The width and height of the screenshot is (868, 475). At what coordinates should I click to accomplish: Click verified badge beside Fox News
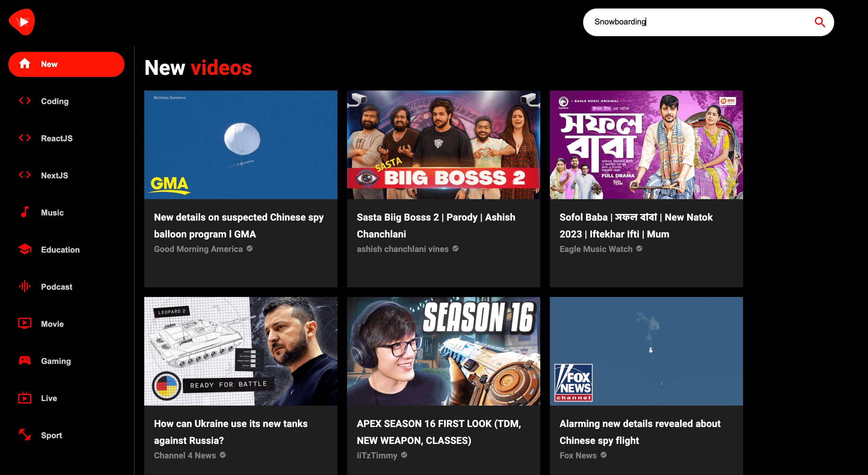coord(604,455)
